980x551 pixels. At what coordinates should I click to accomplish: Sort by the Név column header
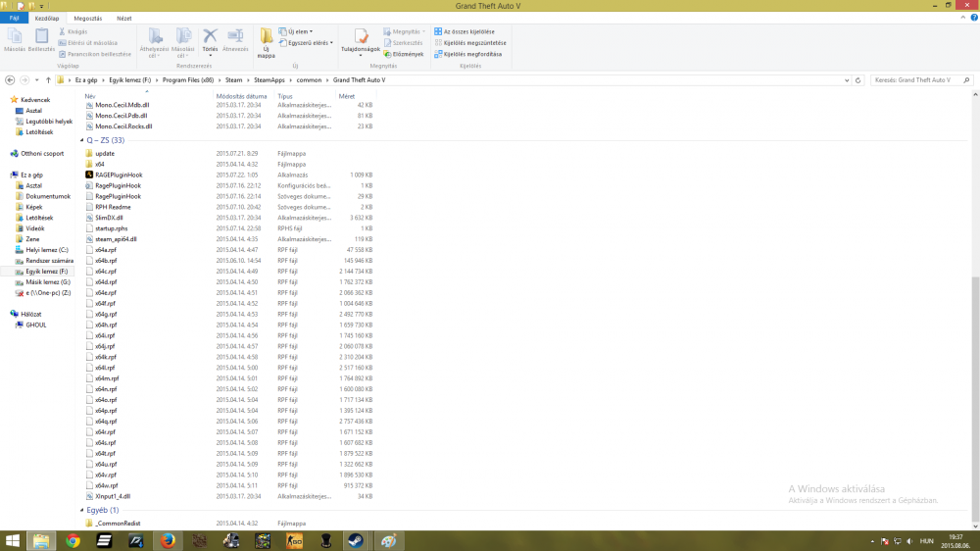(90, 96)
